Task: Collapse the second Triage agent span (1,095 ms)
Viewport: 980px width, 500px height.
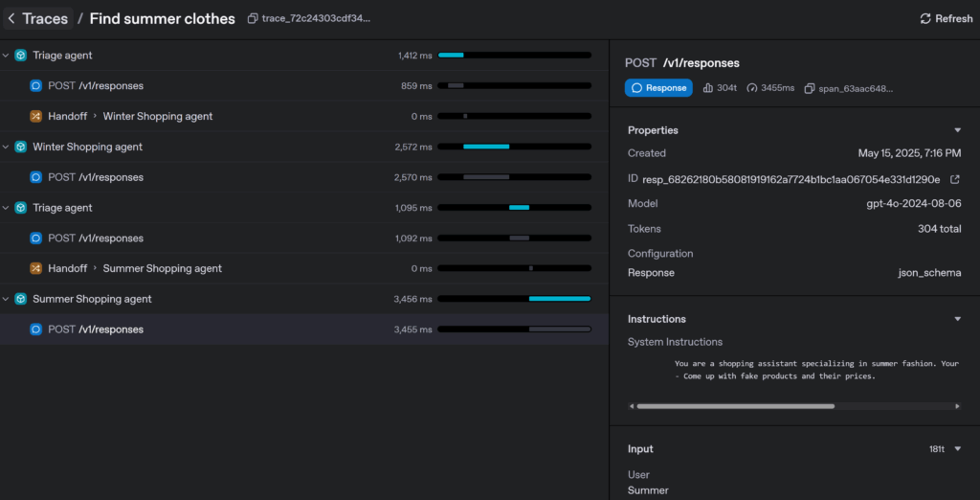Action: coord(6,207)
